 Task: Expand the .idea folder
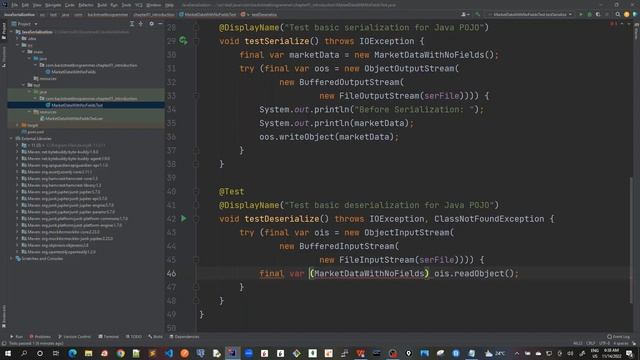click(18, 38)
